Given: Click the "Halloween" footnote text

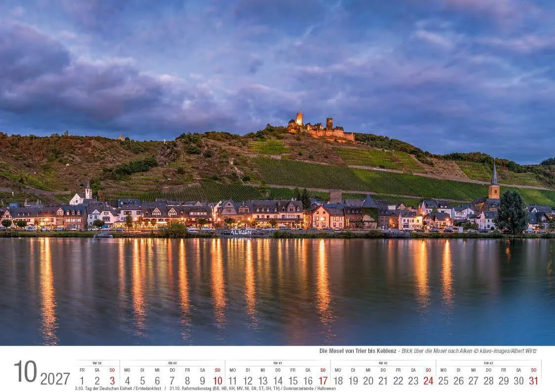Looking at the screenshot, I should click(x=326, y=389).
